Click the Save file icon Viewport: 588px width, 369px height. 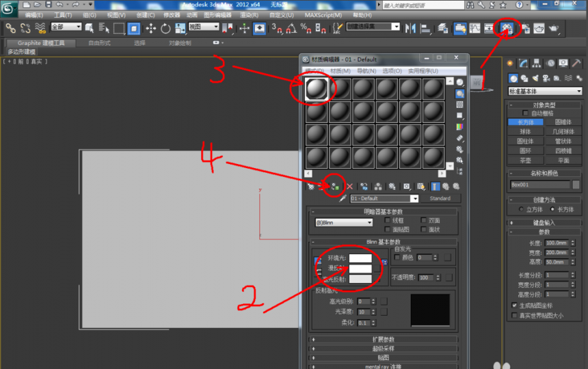[49, 5]
